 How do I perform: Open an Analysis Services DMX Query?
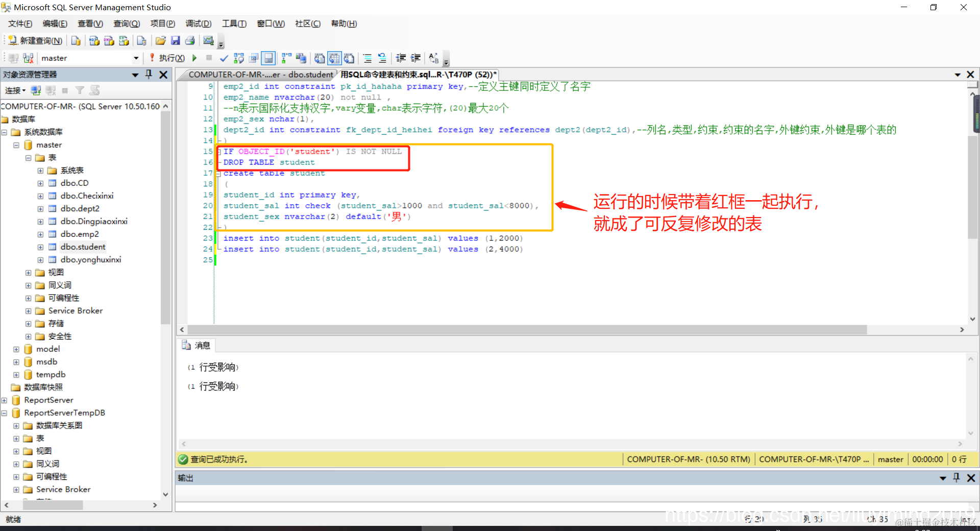pyautogui.click(x=109, y=41)
